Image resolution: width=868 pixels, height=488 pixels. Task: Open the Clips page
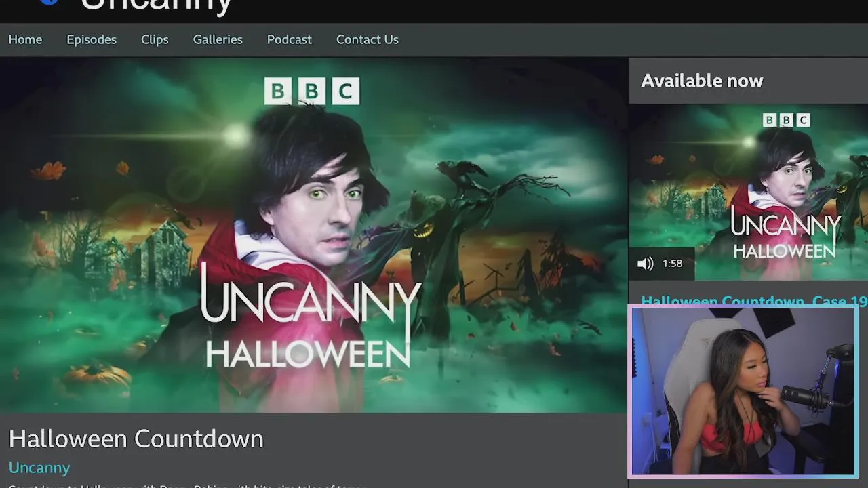pos(155,39)
